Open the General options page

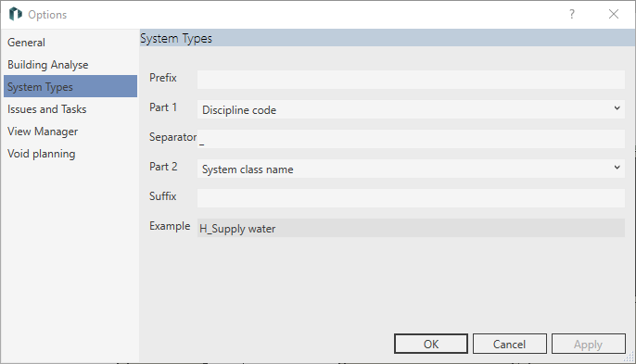click(x=70, y=43)
